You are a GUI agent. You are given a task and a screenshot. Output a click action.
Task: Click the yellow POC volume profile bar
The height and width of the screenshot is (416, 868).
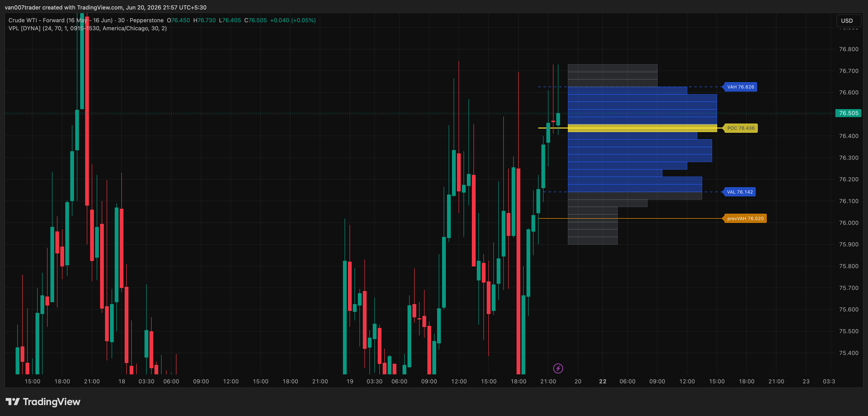(x=642, y=128)
